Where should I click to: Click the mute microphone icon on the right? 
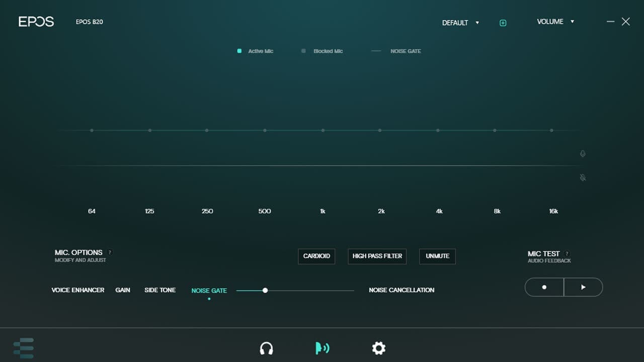tap(582, 177)
